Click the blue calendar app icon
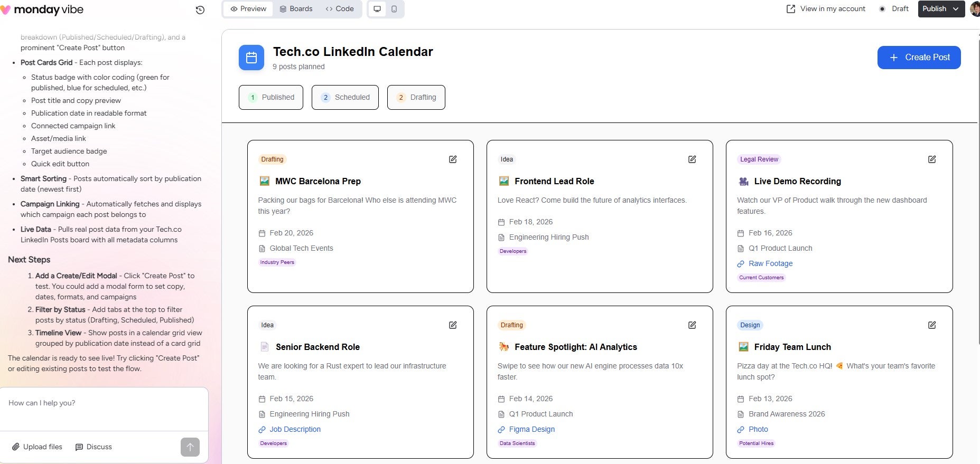 251,58
